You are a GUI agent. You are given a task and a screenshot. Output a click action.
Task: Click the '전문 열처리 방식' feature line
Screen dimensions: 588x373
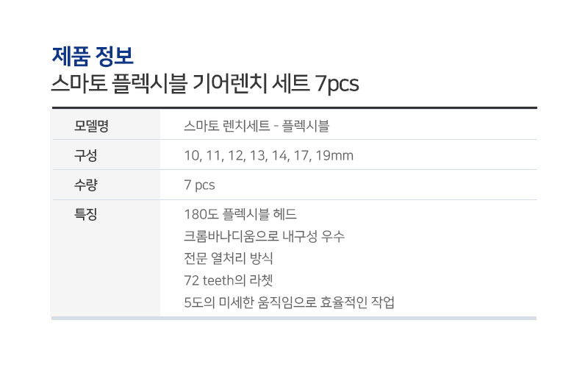coord(229,258)
